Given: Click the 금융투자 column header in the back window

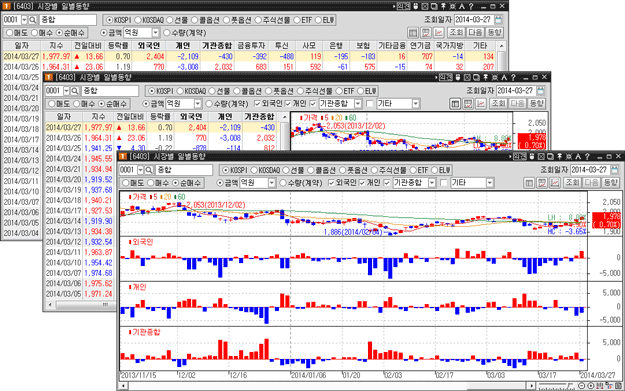Looking at the screenshot, I should (x=251, y=45).
